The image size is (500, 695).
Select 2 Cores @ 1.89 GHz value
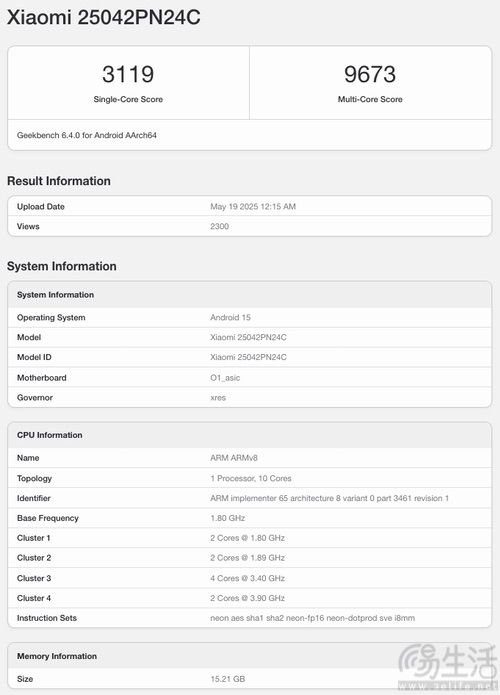(247, 558)
